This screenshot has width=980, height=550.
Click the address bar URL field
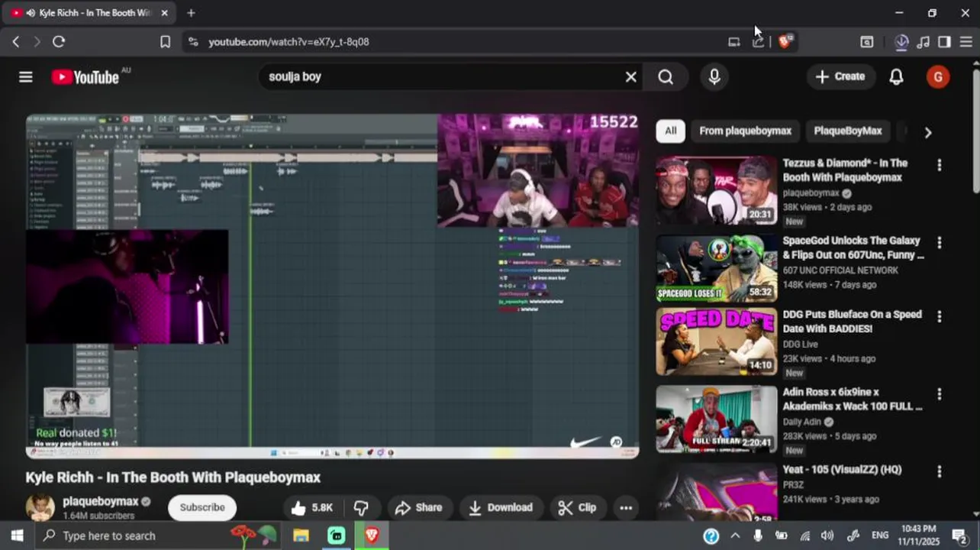(458, 42)
